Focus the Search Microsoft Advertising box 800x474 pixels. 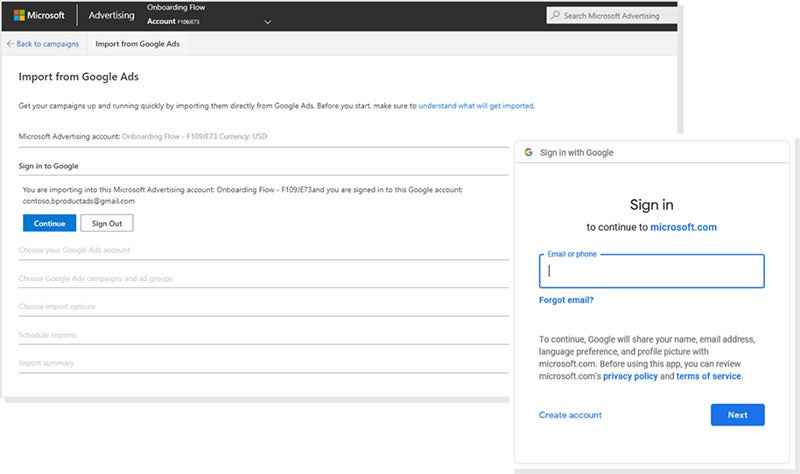pos(612,15)
